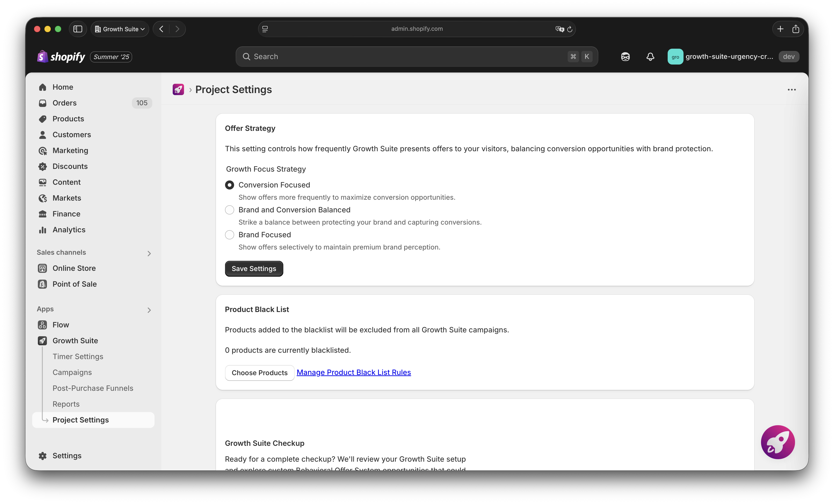The width and height of the screenshot is (834, 504).
Task: Open the Growth Suite tab group dropdown
Action: (x=120, y=29)
